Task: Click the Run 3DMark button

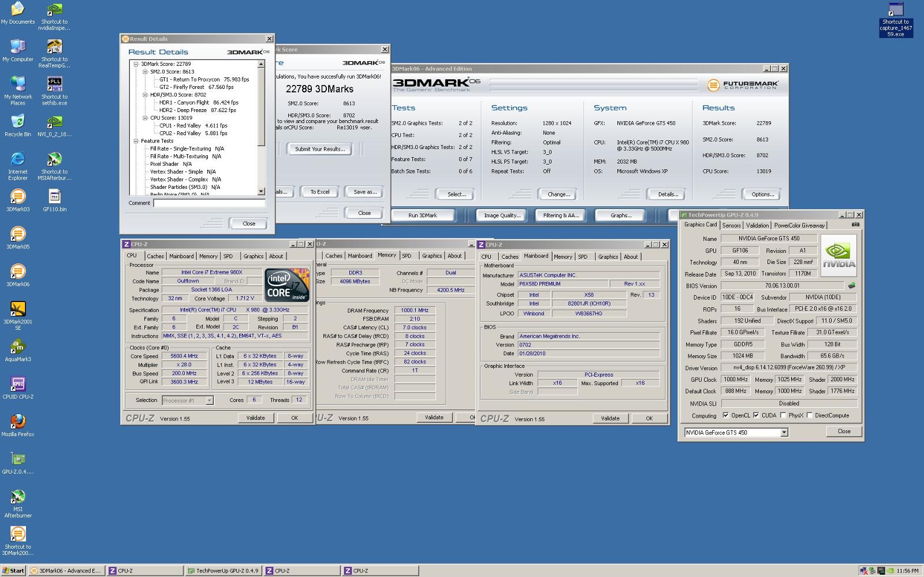Action: (423, 215)
